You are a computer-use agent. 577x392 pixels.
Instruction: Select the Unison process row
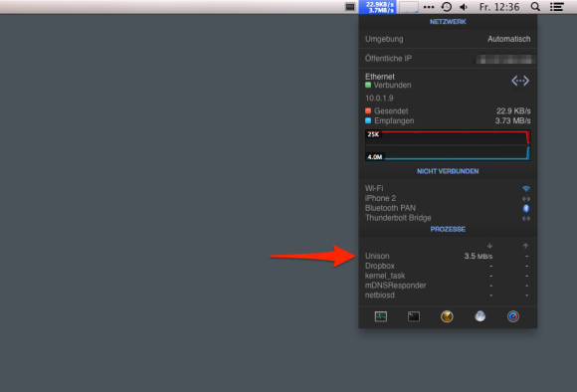coord(448,256)
